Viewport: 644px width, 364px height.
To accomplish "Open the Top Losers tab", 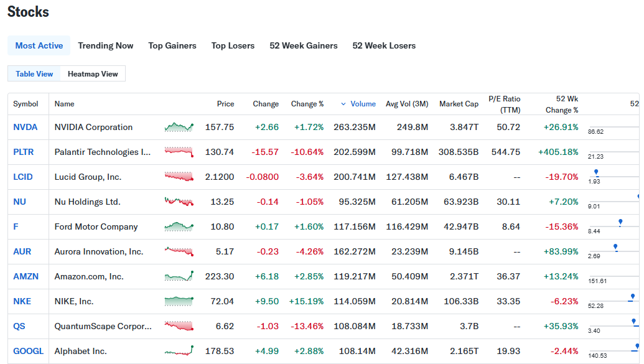I will click(233, 45).
